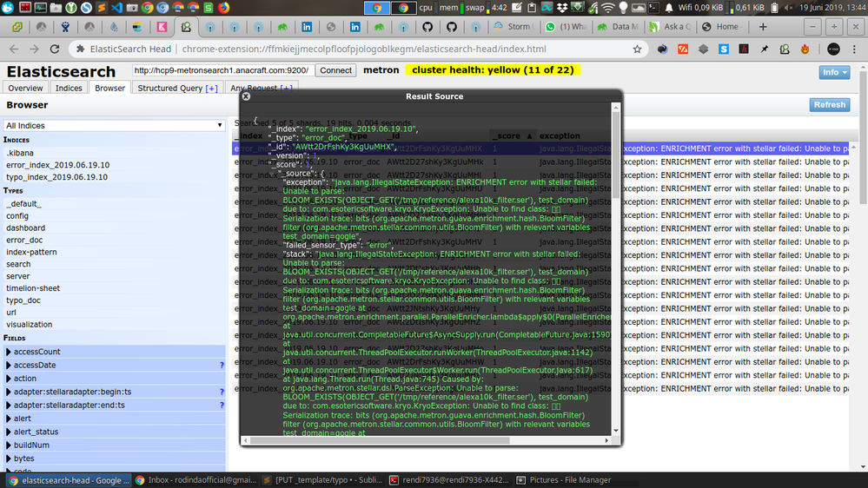Select the typo_doc type
The height and width of the screenshot is (488, 868).
tap(23, 300)
